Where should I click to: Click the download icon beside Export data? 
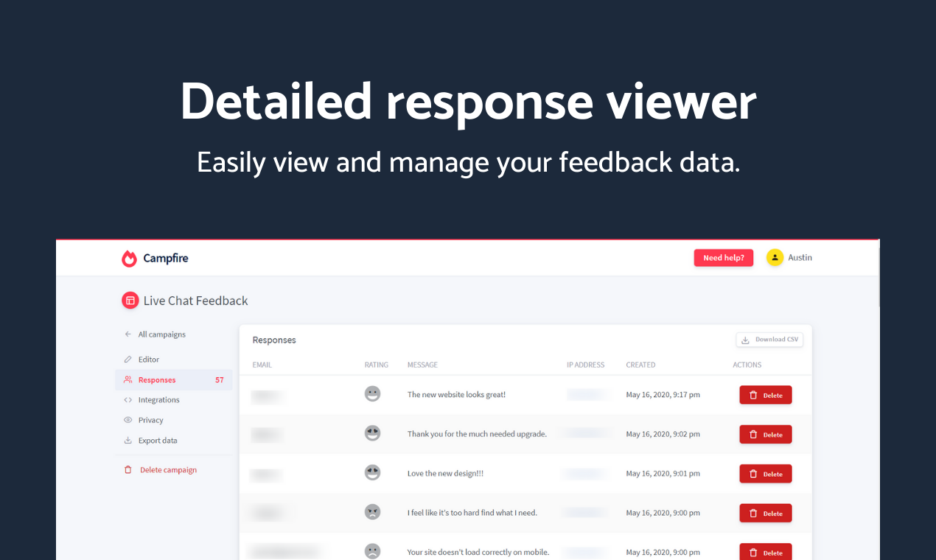(x=128, y=441)
